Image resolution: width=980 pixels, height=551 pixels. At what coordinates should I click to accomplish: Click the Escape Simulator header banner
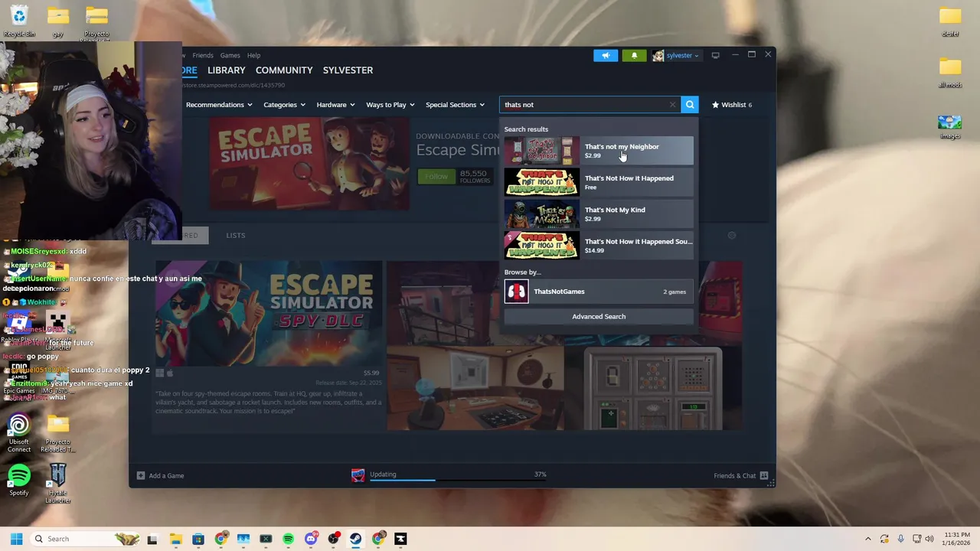(309, 164)
